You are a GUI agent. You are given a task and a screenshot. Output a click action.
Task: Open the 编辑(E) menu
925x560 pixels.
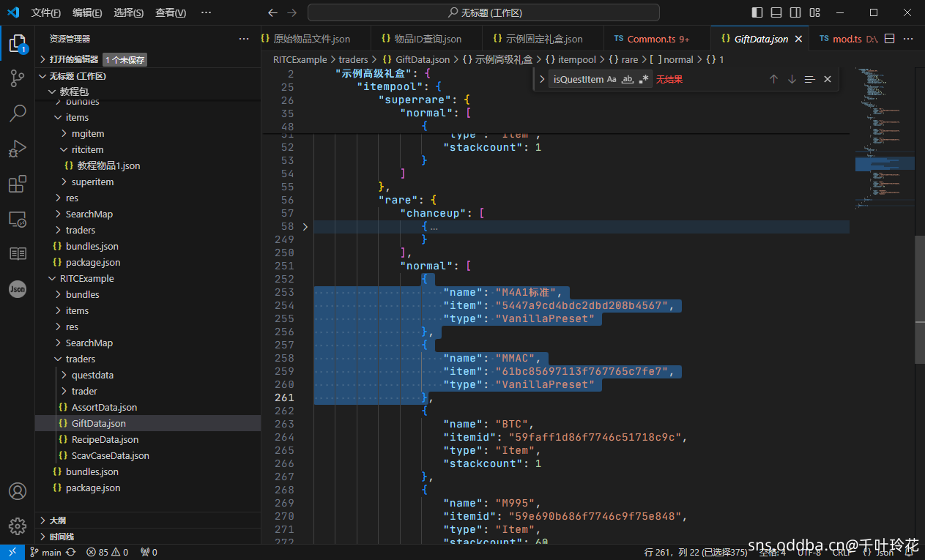[x=87, y=13]
